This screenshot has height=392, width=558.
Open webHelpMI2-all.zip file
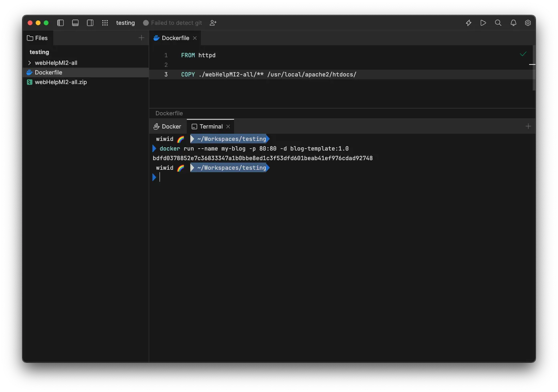[x=61, y=82]
